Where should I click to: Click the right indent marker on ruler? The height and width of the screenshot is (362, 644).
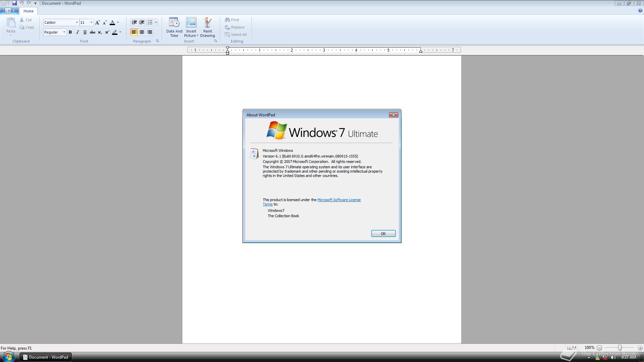pyautogui.click(x=421, y=51)
